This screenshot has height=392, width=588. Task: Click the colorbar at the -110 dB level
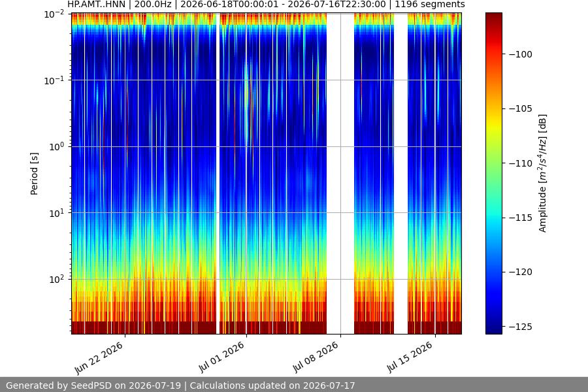click(493, 163)
